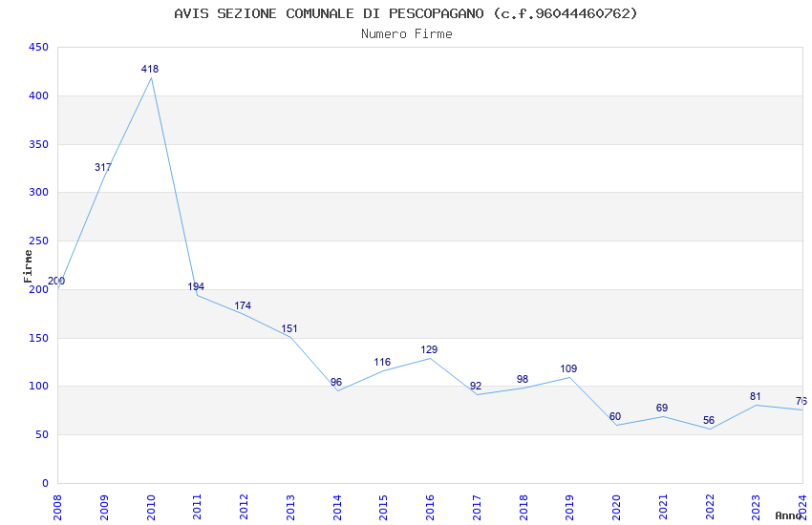Select the data label 56
The image size is (812, 525).
[709, 421]
